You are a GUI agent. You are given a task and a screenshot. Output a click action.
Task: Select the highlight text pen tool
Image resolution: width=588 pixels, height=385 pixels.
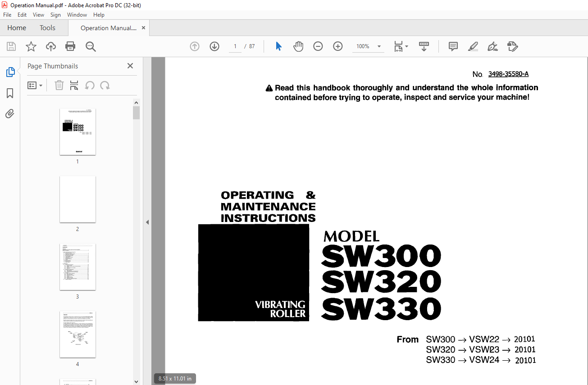point(473,46)
